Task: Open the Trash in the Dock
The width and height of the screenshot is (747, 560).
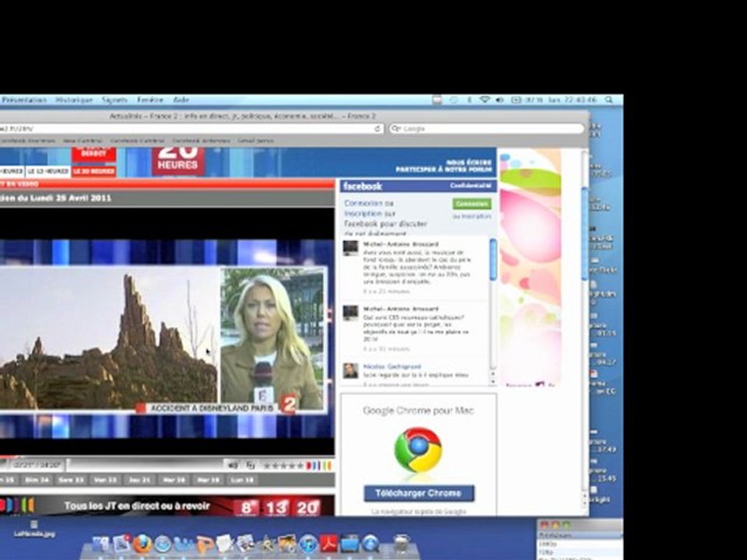Action: tap(402, 543)
